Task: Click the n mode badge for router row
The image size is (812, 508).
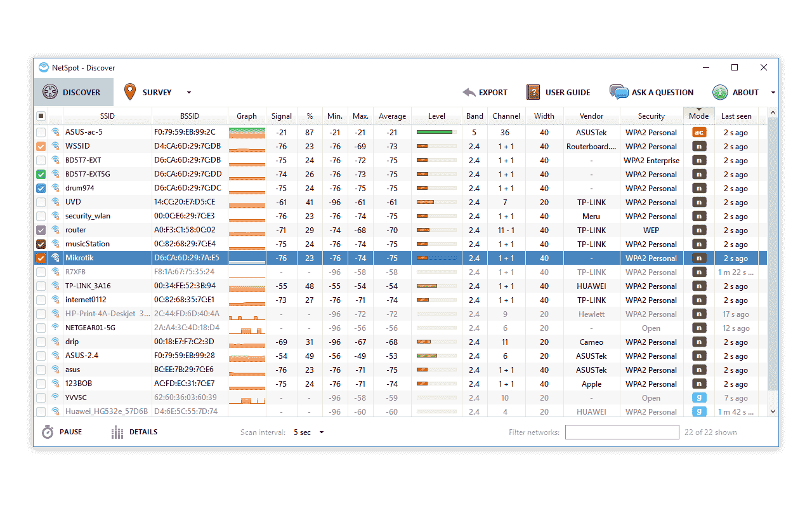Action: [698, 230]
